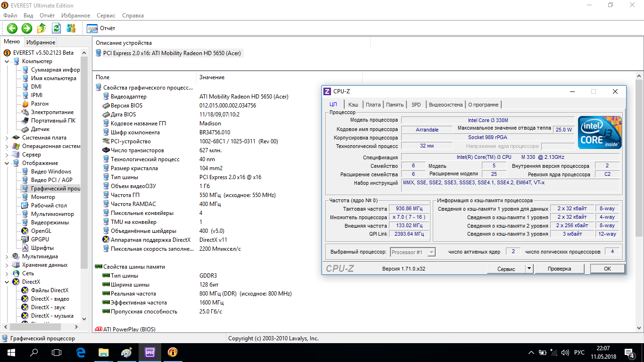Select OpenGL tree item
The width and height of the screenshot is (644, 362).
click(x=37, y=231)
